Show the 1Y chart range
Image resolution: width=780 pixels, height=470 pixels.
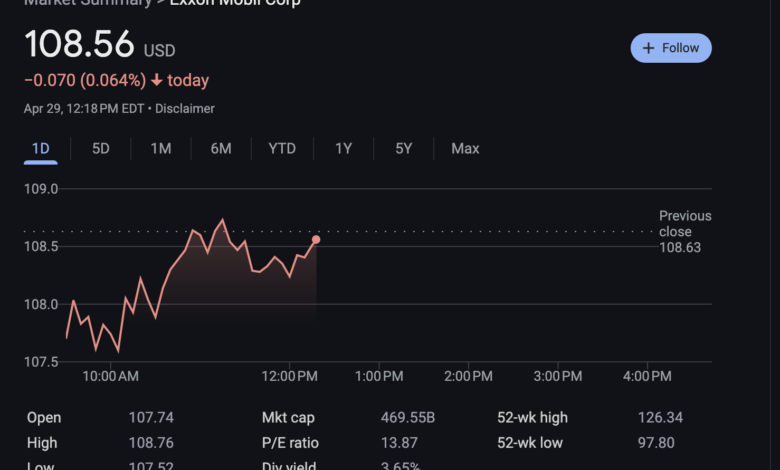pos(343,149)
